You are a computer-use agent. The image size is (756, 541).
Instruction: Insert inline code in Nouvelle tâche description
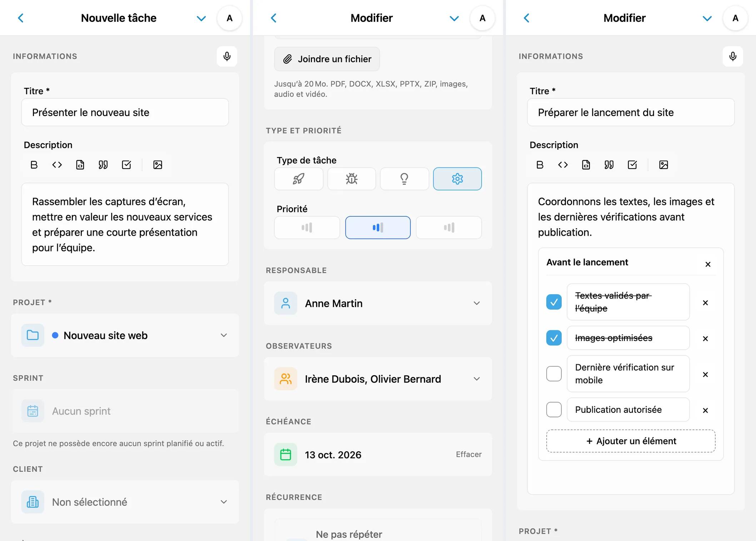point(57,165)
